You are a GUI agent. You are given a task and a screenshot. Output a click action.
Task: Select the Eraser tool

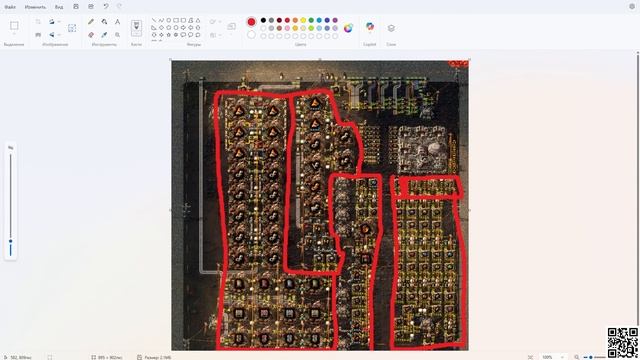[x=91, y=35]
